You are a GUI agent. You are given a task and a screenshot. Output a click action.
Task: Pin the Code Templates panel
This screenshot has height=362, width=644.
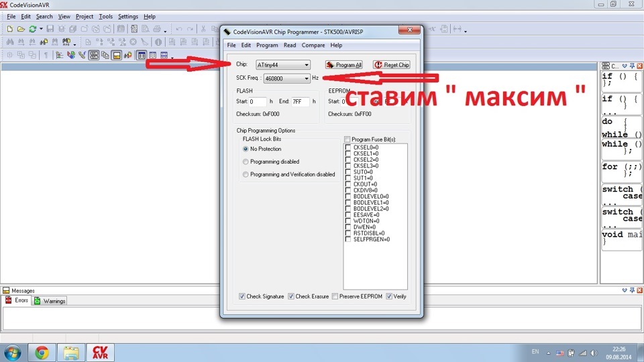[x=632, y=66]
